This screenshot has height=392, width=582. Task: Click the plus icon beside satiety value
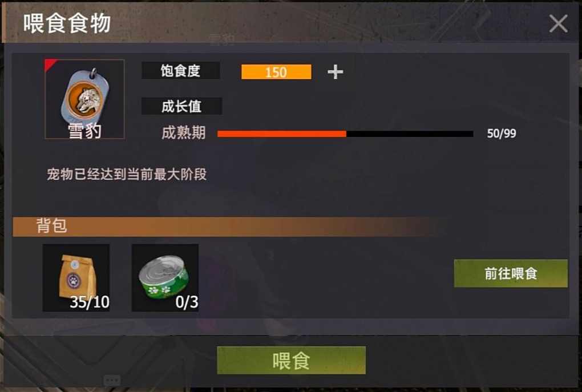point(335,72)
